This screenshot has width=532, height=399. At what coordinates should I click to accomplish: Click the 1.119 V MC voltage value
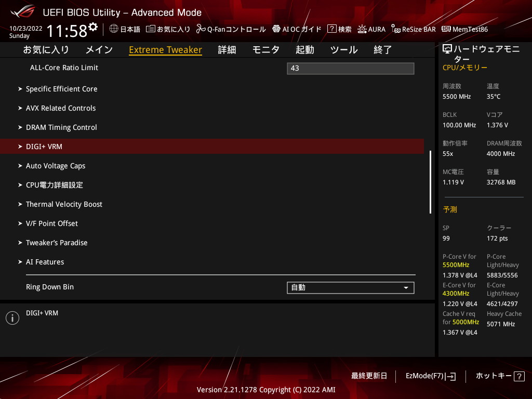tap(453, 182)
